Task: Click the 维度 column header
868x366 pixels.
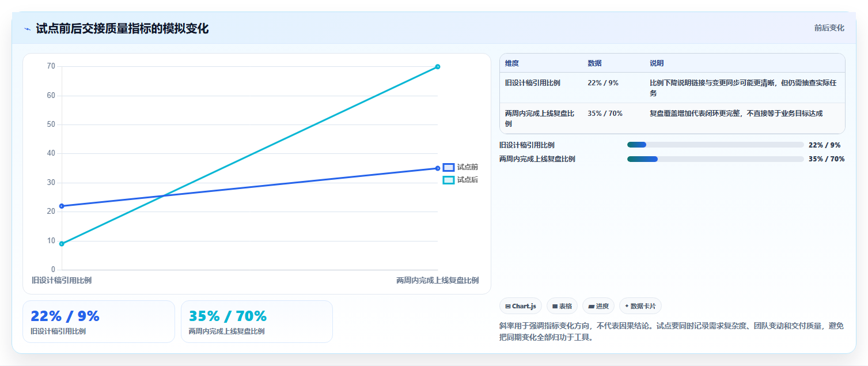Action: coord(512,63)
